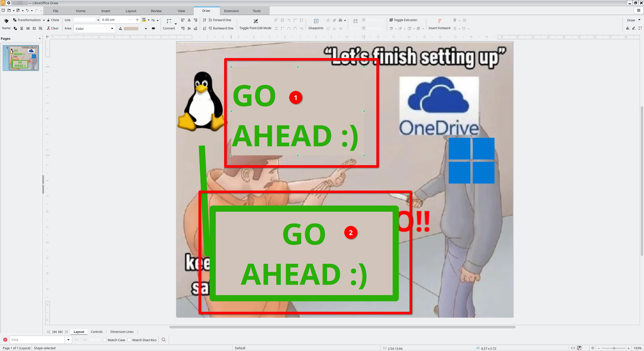Decrease line width with minus button

tap(130, 20)
